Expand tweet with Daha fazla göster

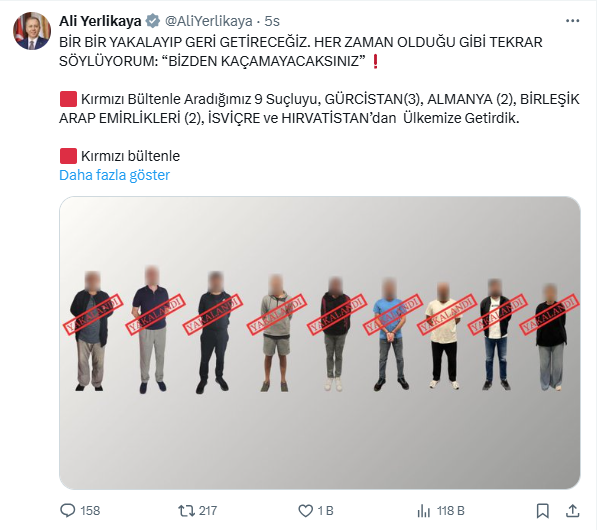tap(115, 175)
